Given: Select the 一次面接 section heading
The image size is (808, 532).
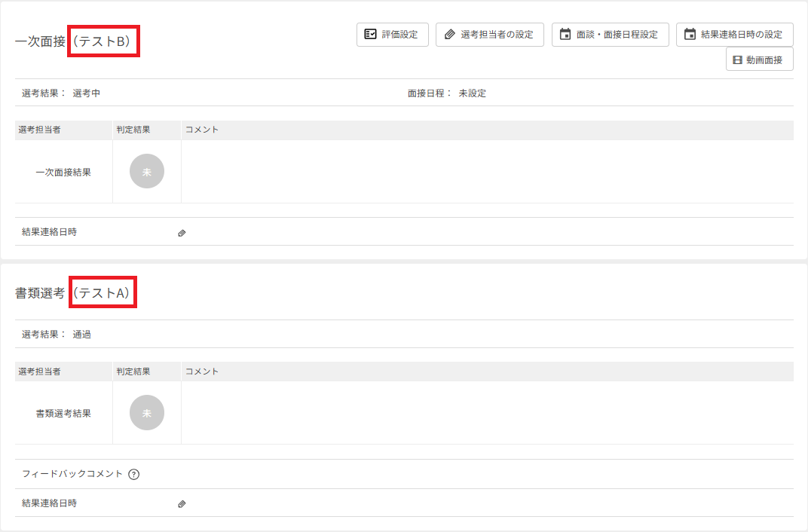Looking at the screenshot, I should [x=40, y=41].
